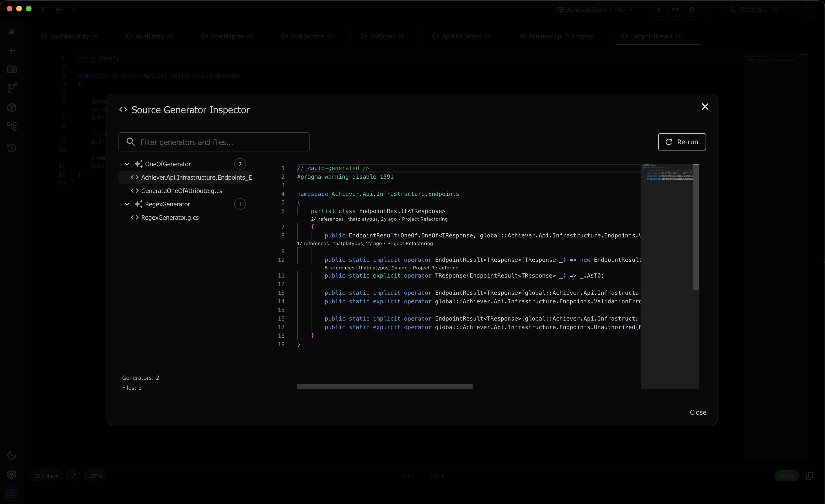Switch to the AppDbContext.cs tab

click(462, 36)
